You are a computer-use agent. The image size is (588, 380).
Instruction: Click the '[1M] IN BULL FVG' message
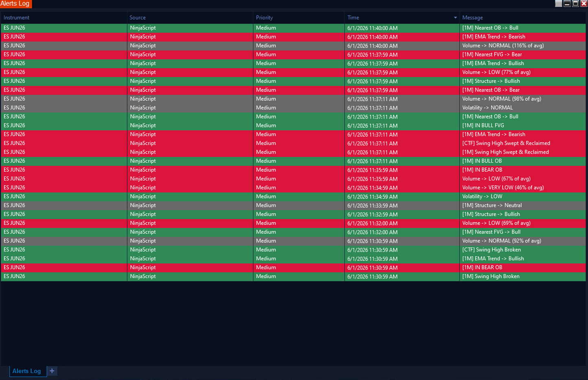pyautogui.click(x=483, y=125)
